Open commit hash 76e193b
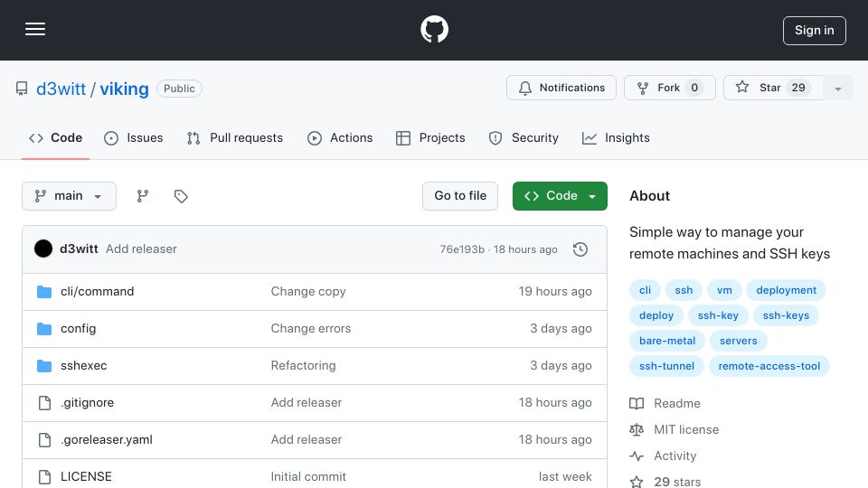 tap(462, 249)
